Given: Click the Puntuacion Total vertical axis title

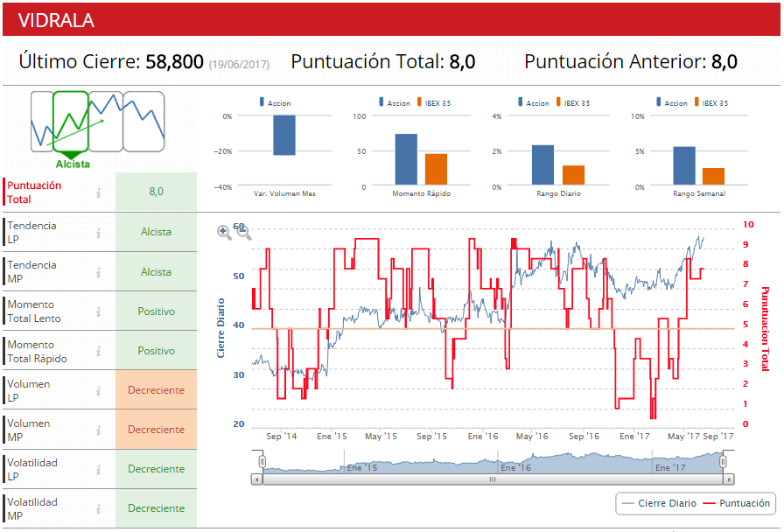Looking at the screenshot, I should pos(765,328).
